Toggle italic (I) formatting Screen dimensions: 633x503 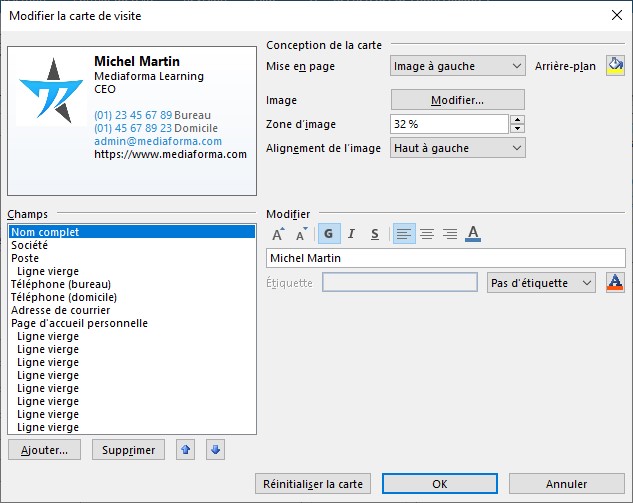coord(351,234)
